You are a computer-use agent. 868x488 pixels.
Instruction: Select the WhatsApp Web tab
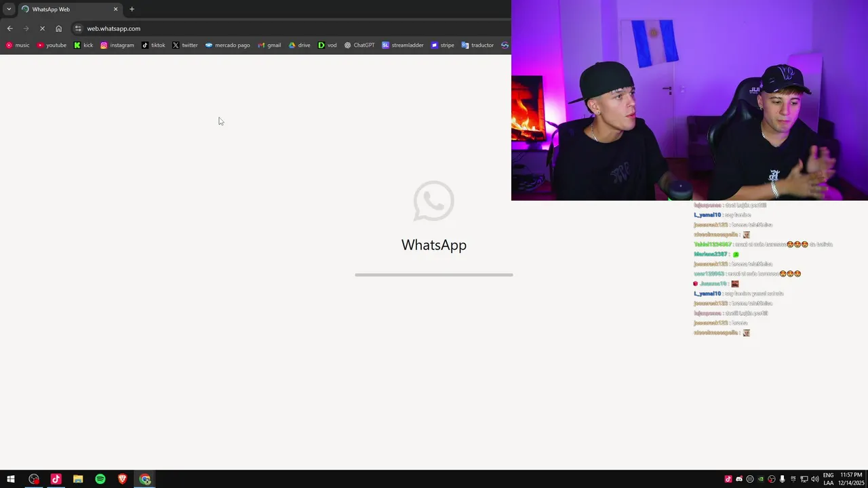[69, 9]
